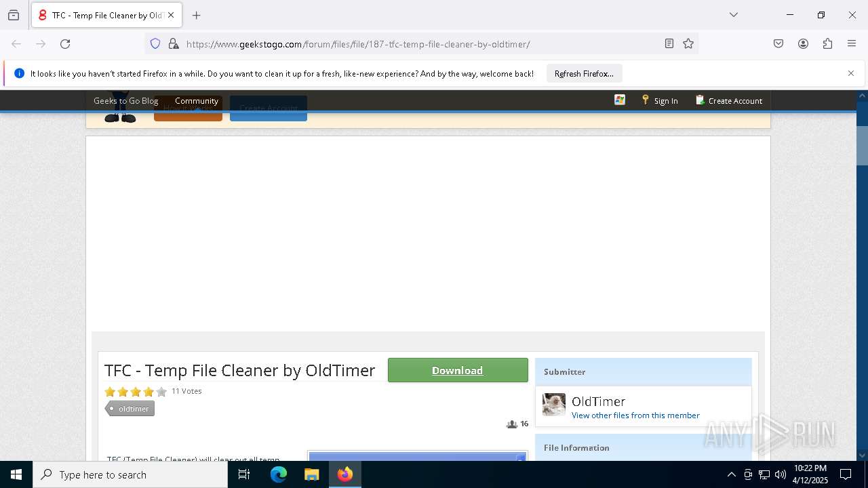Rate the file with the first star
Screen dimensions: 868x488
coord(110,392)
